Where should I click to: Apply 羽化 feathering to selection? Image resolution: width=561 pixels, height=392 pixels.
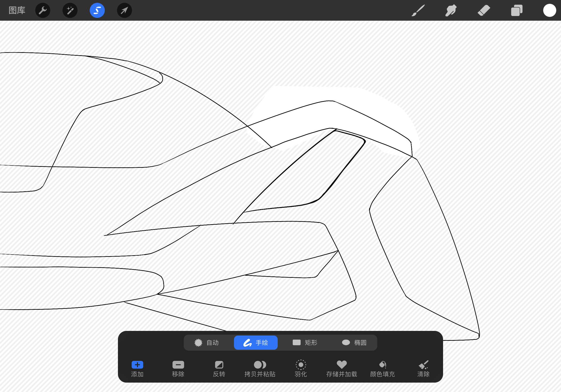coord(300,368)
